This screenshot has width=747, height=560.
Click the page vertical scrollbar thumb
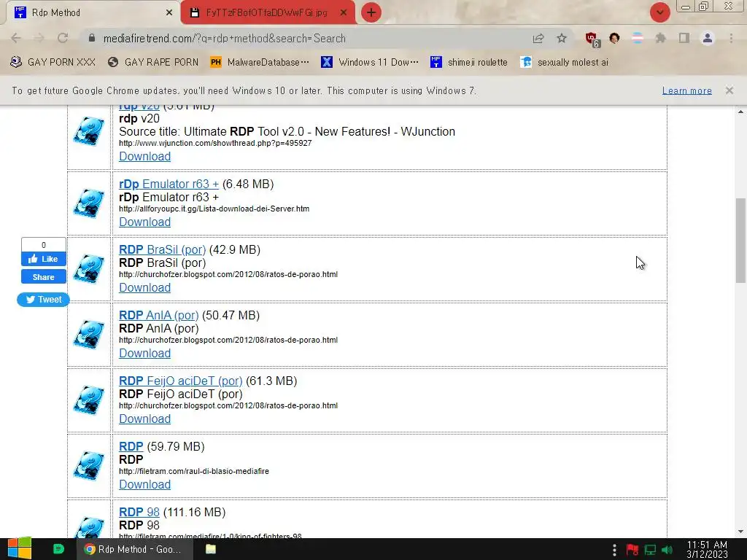[740, 241]
